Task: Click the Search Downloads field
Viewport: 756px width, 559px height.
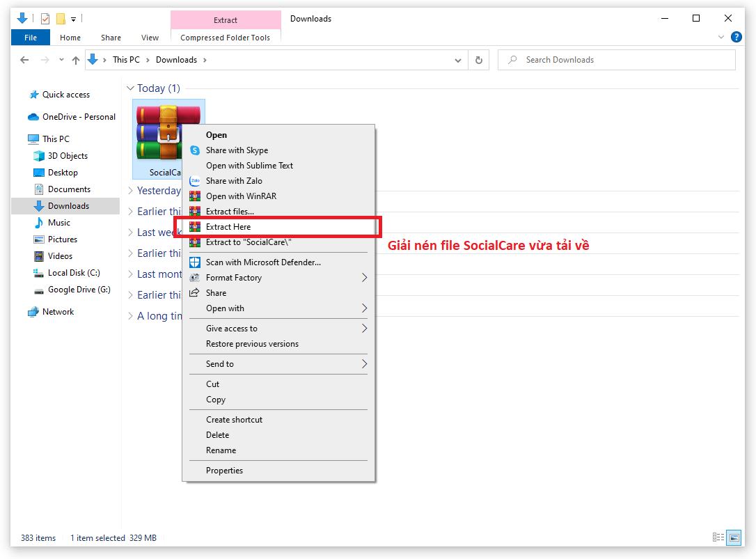Action: tap(617, 60)
